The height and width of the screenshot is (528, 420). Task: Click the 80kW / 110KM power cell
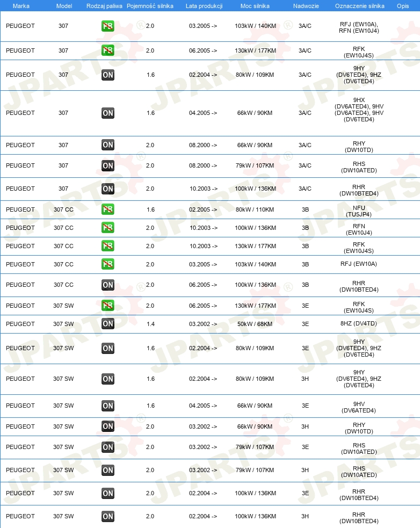[255, 209]
